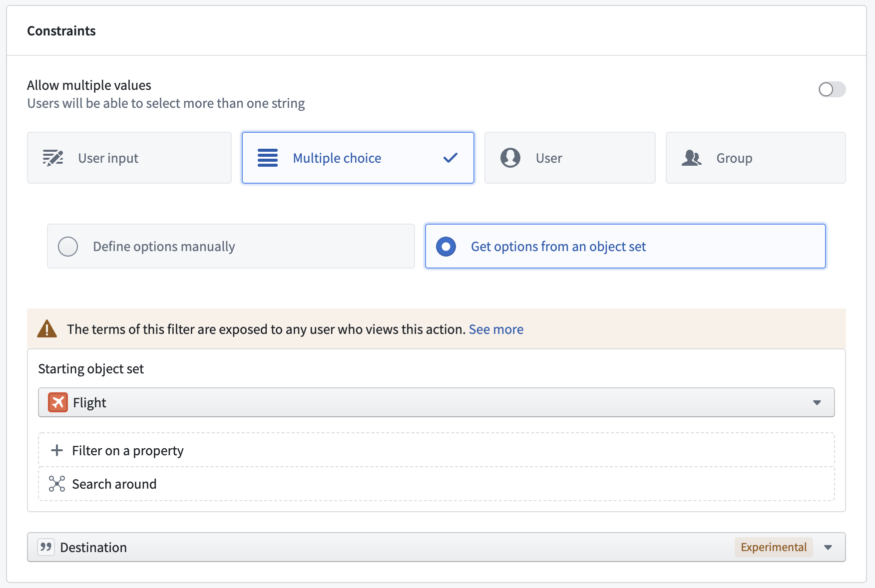
Task: Click the warning triangle icon
Action: point(47,329)
